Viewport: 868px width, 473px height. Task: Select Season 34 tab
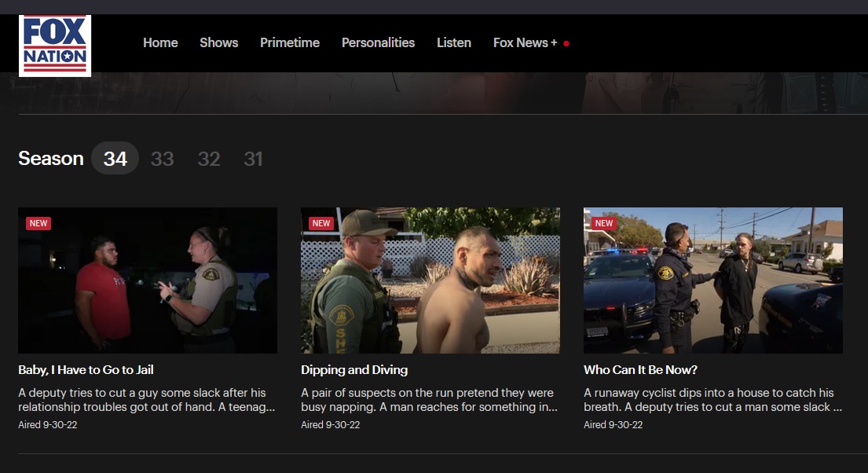click(x=115, y=159)
